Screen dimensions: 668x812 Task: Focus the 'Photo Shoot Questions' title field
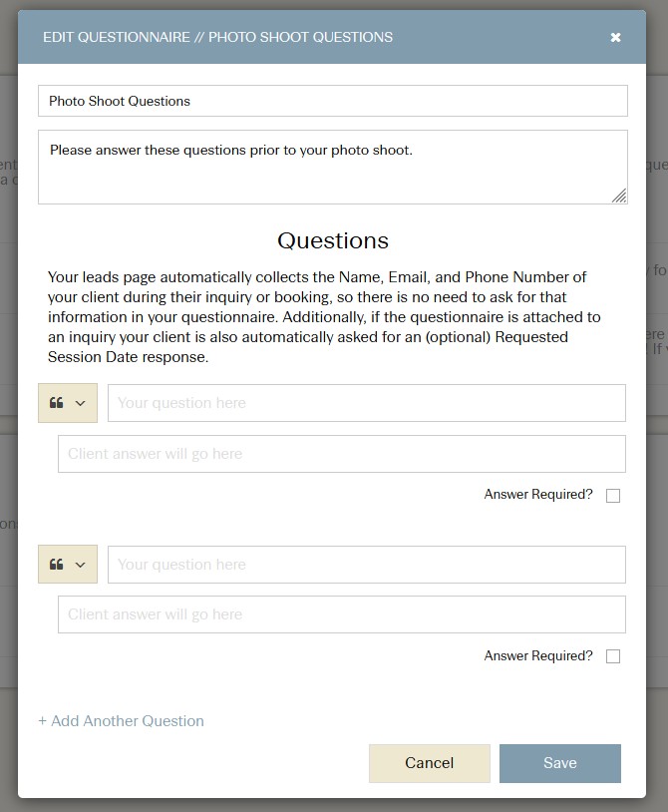pos(333,101)
